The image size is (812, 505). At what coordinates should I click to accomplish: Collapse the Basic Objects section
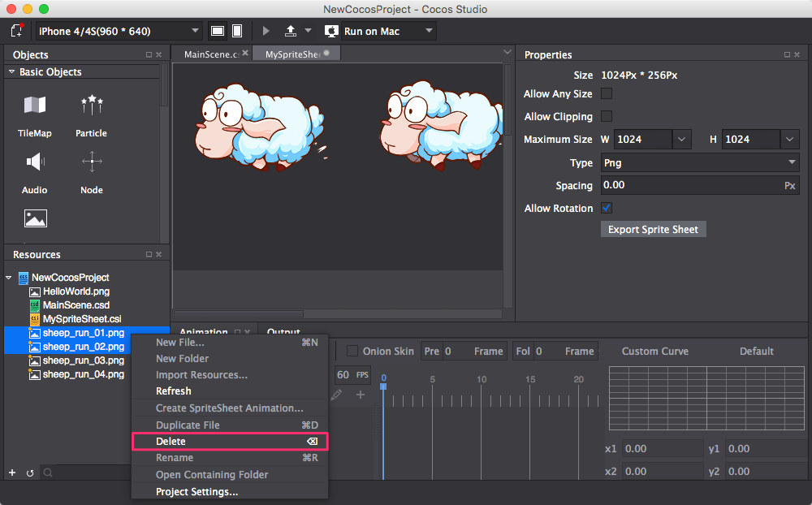(x=11, y=71)
